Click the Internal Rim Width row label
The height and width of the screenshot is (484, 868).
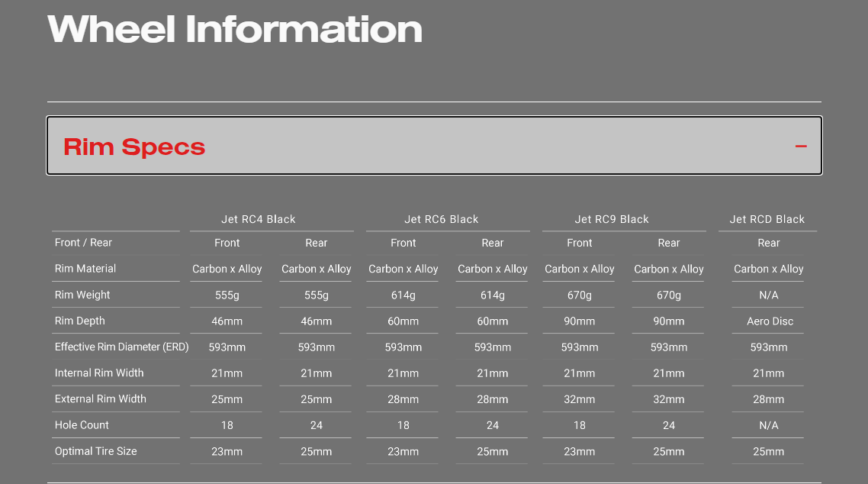click(x=99, y=373)
